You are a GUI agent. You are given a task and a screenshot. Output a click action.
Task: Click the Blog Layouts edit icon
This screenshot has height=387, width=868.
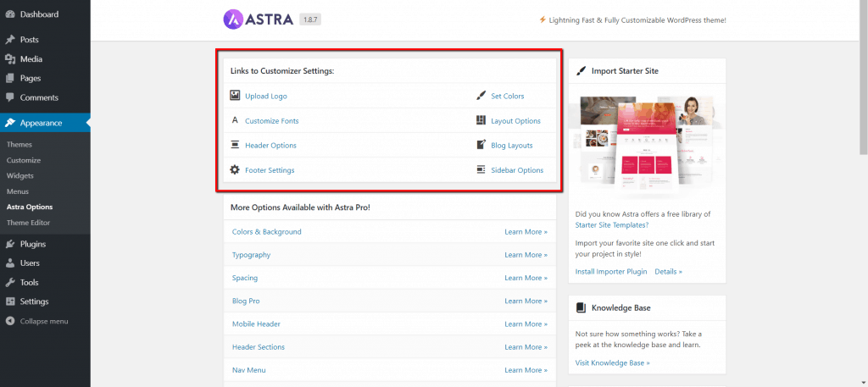click(481, 145)
